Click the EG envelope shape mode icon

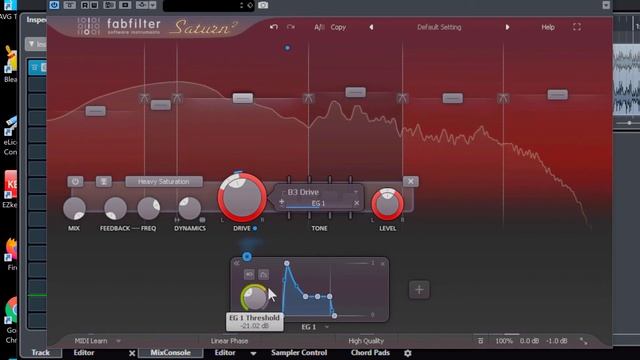pos(264,274)
